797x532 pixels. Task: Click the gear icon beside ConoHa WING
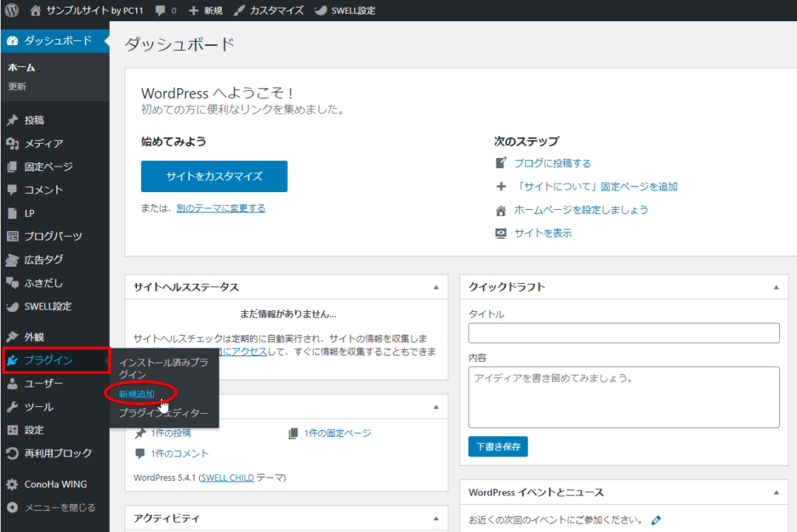(x=12, y=485)
